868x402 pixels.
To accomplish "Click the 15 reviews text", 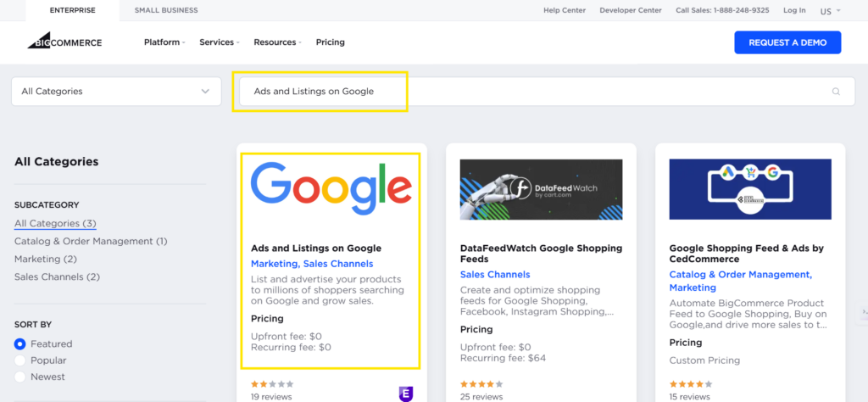I will point(690,397).
